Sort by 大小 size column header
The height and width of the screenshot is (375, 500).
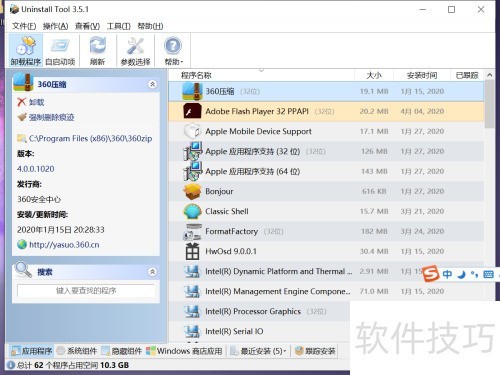(x=374, y=75)
